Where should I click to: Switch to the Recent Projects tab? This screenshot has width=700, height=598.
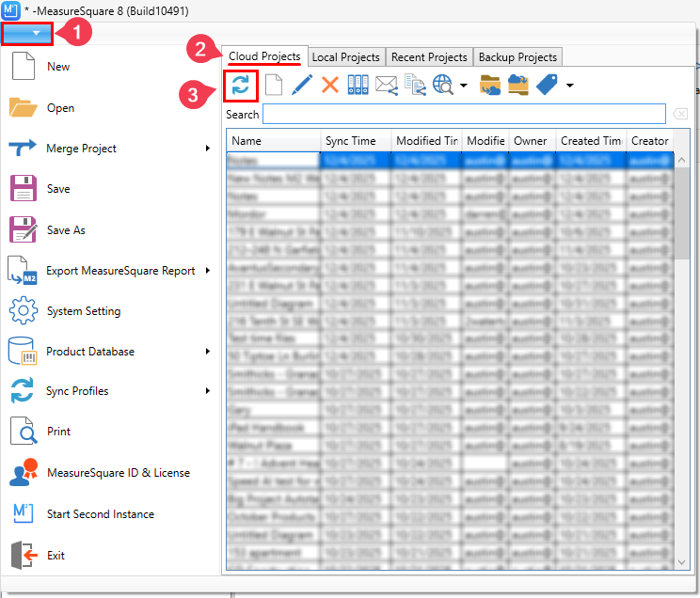[x=429, y=57]
